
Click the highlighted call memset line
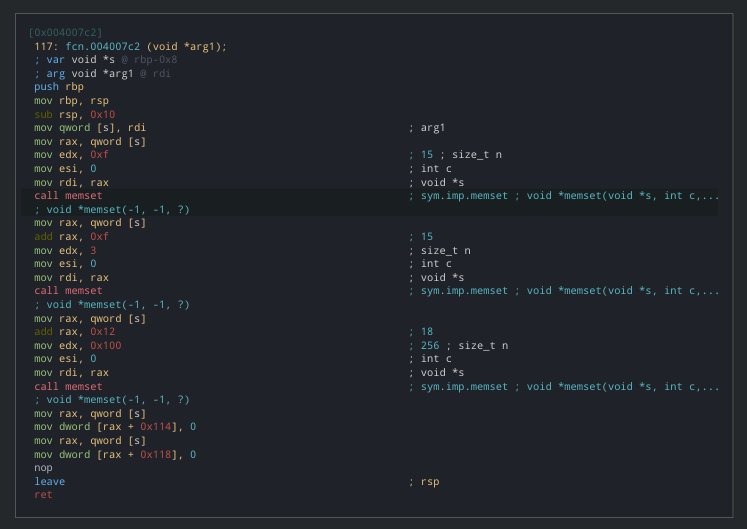[x=68, y=196]
